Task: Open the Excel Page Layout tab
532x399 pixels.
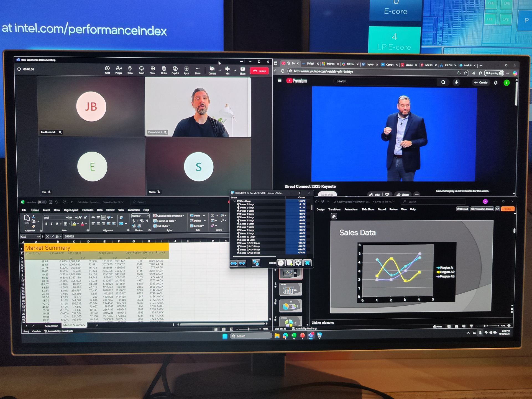Action: pyautogui.click(x=71, y=210)
